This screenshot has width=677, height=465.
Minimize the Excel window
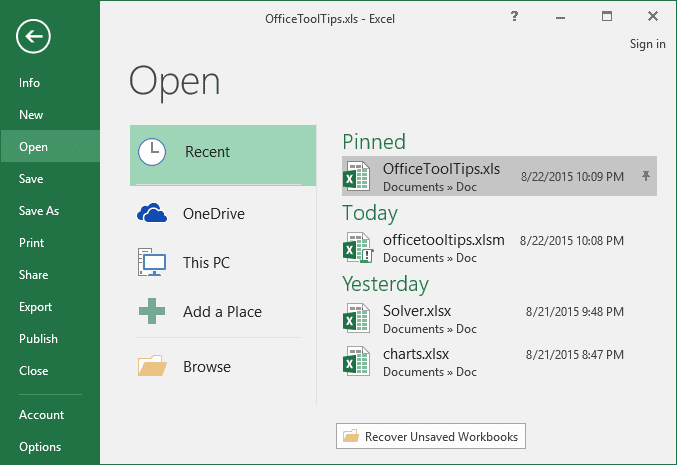(560, 18)
